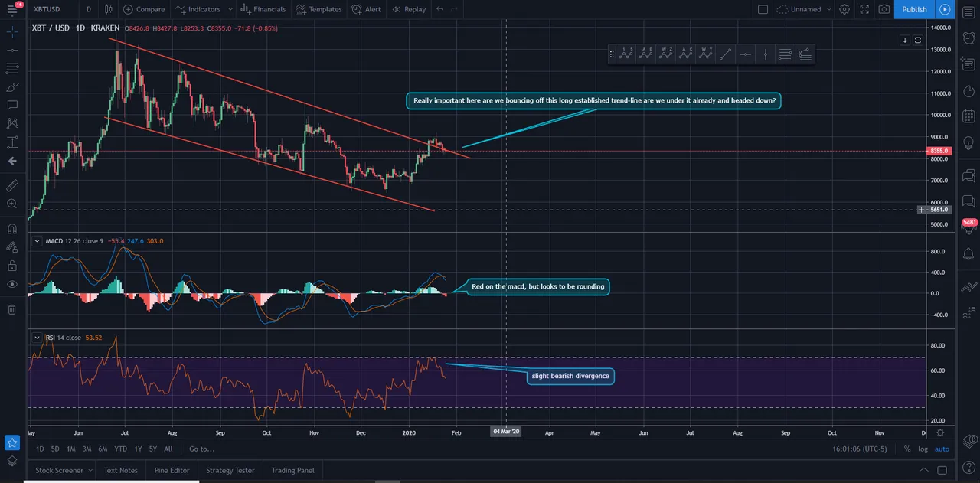This screenshot has width=980, height=483.
Task: Select the text annotation tool
Action: click(11, 105)
